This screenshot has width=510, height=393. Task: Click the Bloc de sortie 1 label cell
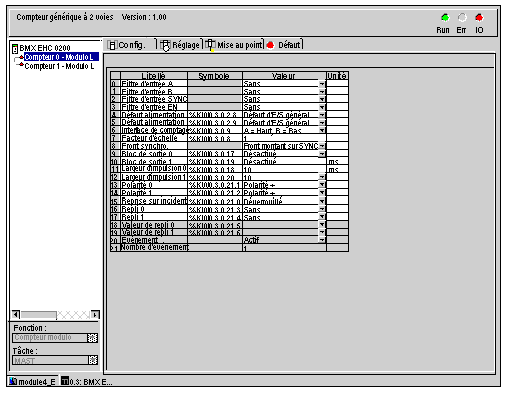tap(154, 161)
